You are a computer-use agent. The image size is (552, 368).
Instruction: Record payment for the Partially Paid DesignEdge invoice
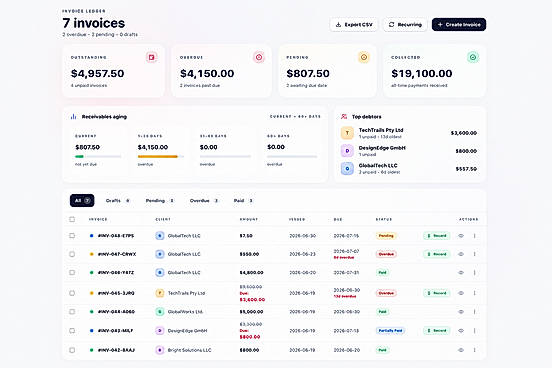point(437,331)
